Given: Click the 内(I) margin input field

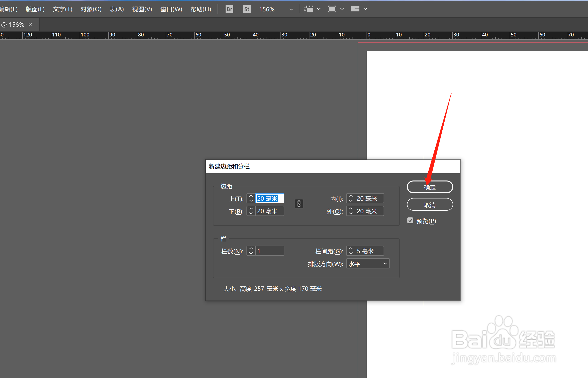Looking at the screenshot, I should 369,198.
